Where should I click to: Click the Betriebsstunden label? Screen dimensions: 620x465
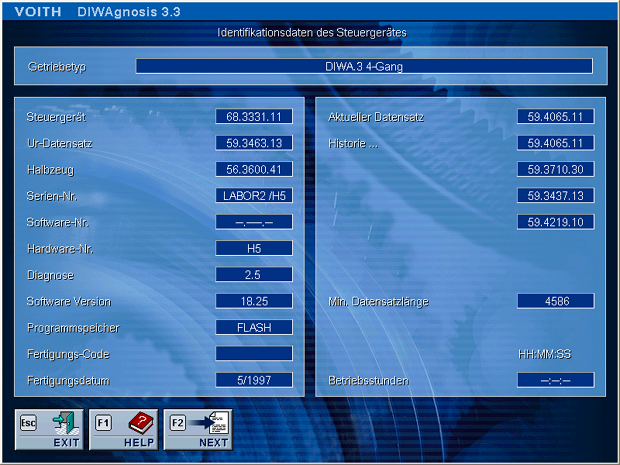pyautogui.click(x=369, y=381)
